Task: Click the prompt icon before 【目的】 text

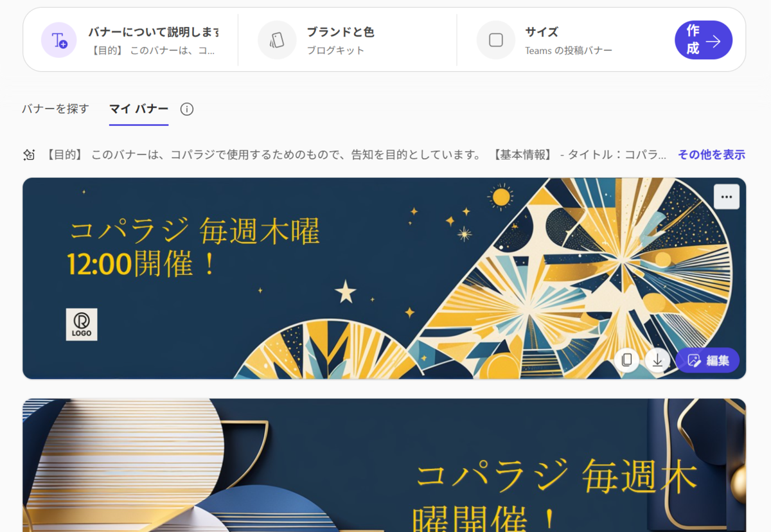Action: [x=29, y=155]
